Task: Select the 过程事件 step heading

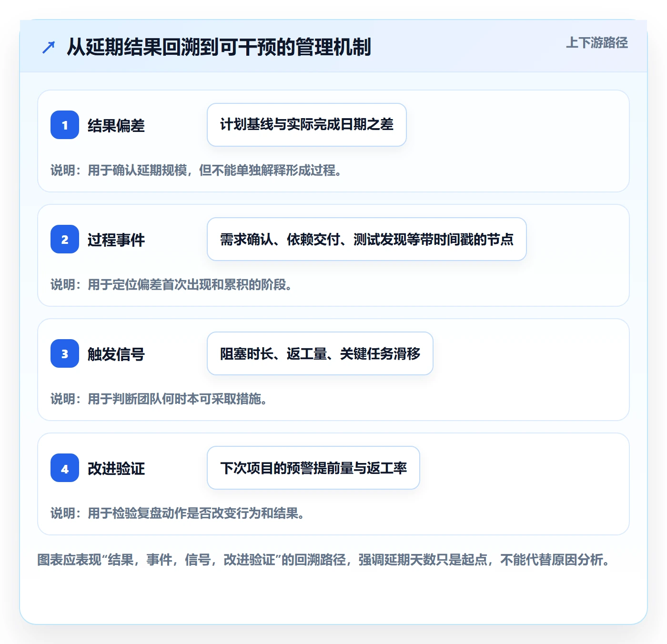Action: coord(116,240)
